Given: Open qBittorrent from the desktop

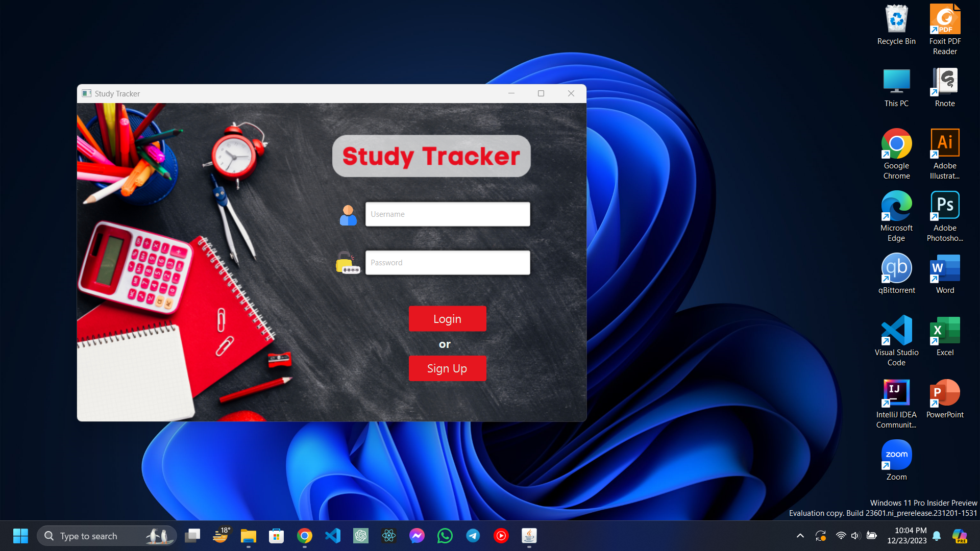Looking at the screenshot, I should (x=896, y=267).
